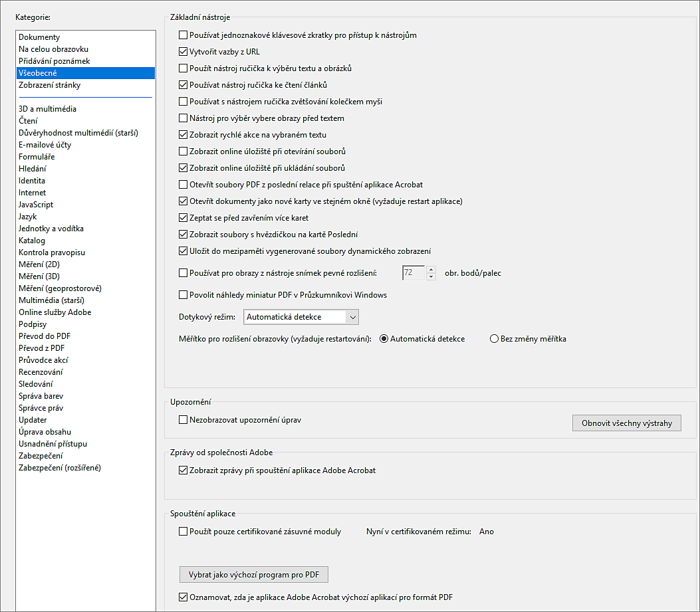Select 'JavaScript' category
This screenshot has height=612, width=700.
click(x=86, y=205)
